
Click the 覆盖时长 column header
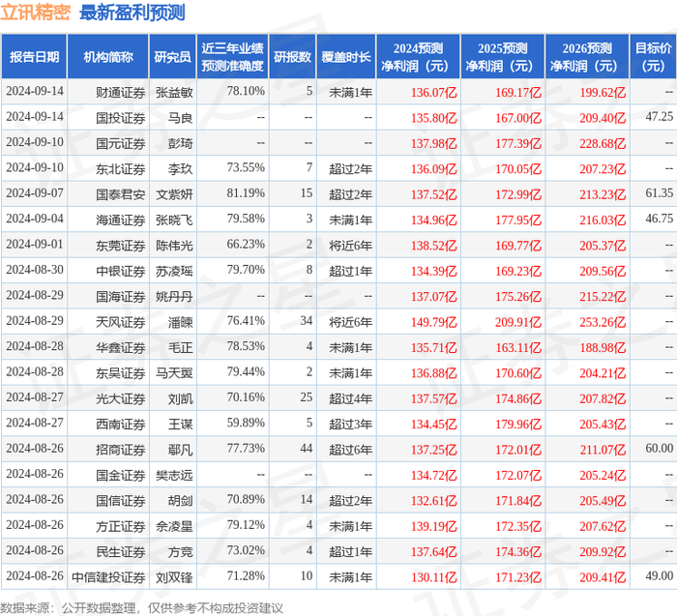(346, 57)
